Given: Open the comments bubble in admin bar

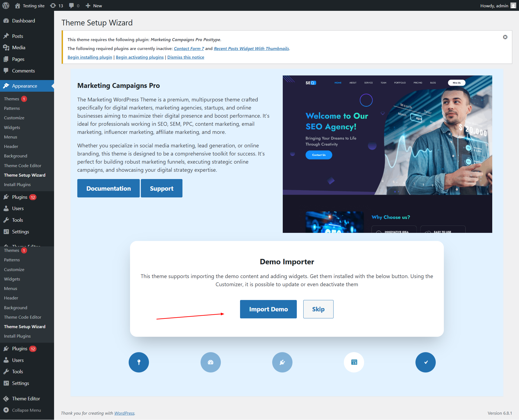Looking at the screenshot, I should point(74,6).
